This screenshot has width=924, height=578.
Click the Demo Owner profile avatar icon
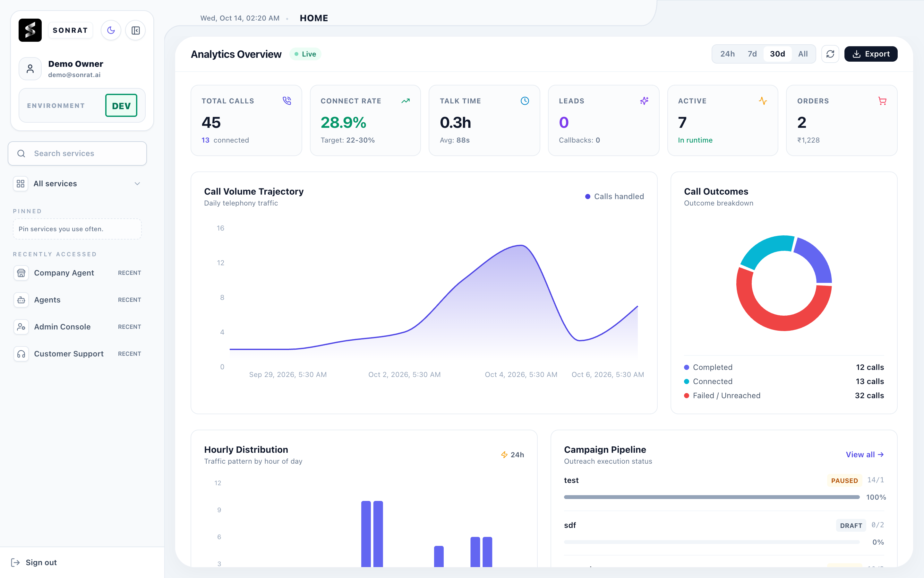tap(30, 69)
